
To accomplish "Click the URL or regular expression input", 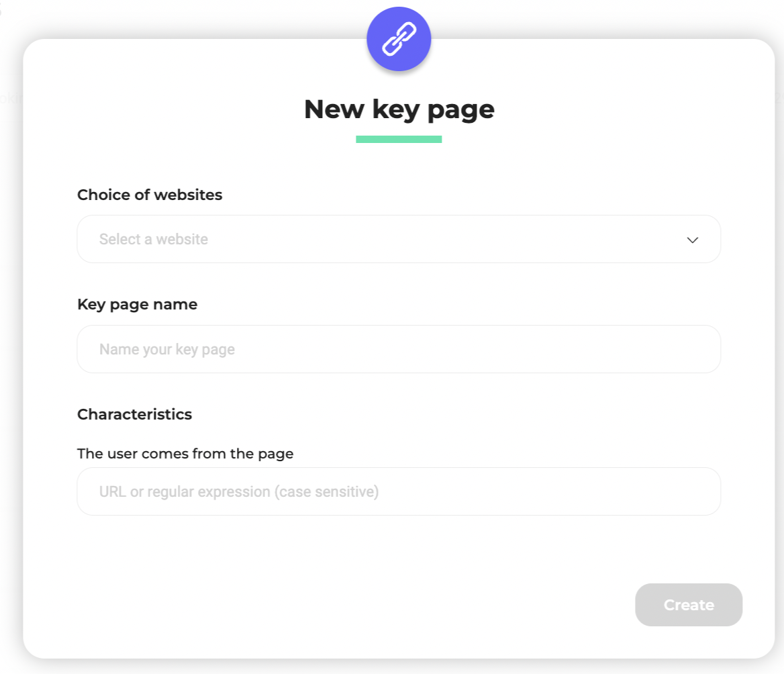I will point(399,491).
